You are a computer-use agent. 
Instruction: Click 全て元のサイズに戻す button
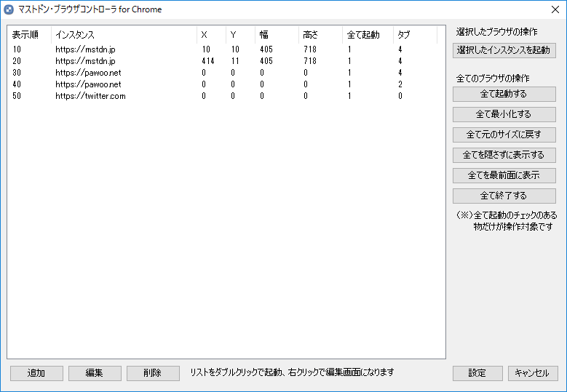coord(504,135)
